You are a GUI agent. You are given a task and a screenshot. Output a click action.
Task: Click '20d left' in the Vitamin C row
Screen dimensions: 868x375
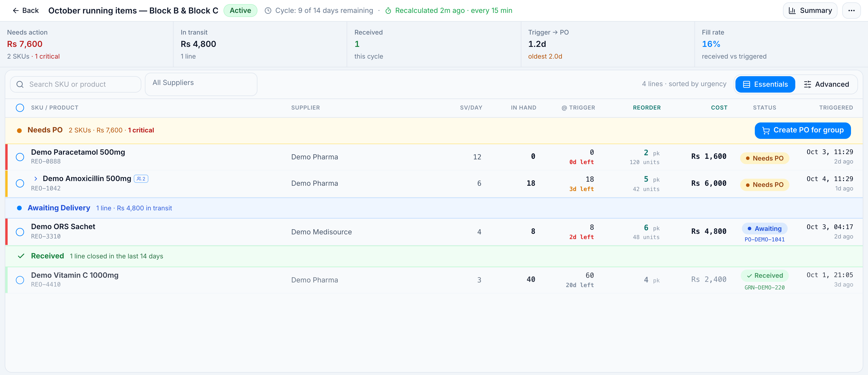point(580,285)
